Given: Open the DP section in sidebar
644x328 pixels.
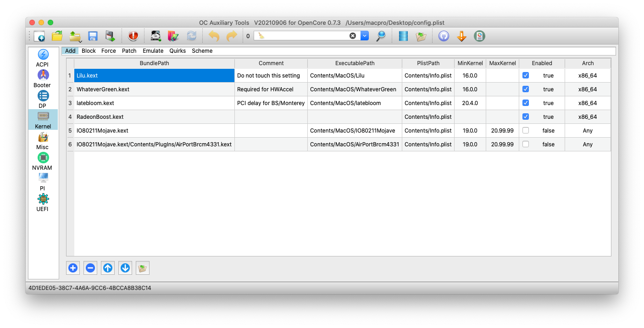Looking at the screenshot, I should 43,100.
